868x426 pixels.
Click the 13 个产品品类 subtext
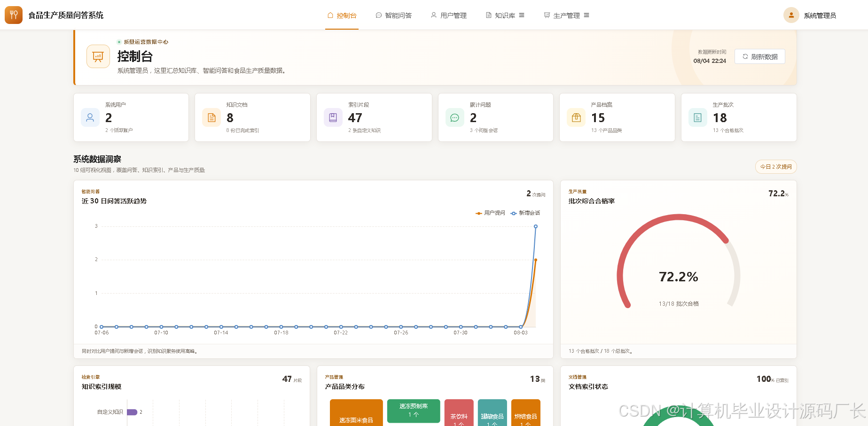(x=606, y=131)
